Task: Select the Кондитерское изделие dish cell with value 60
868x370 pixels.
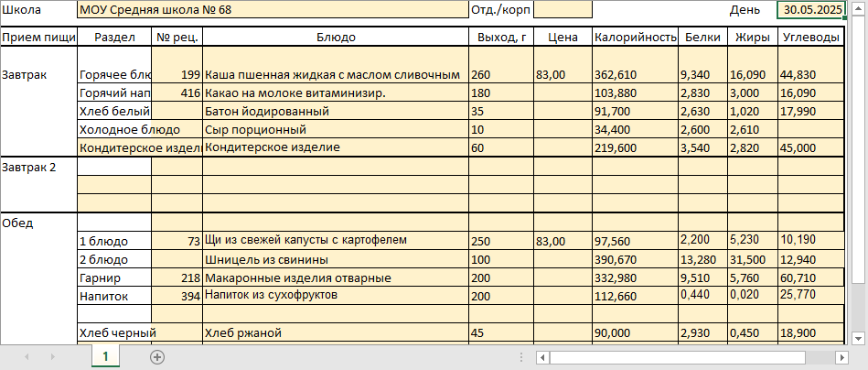Action: 336,147
